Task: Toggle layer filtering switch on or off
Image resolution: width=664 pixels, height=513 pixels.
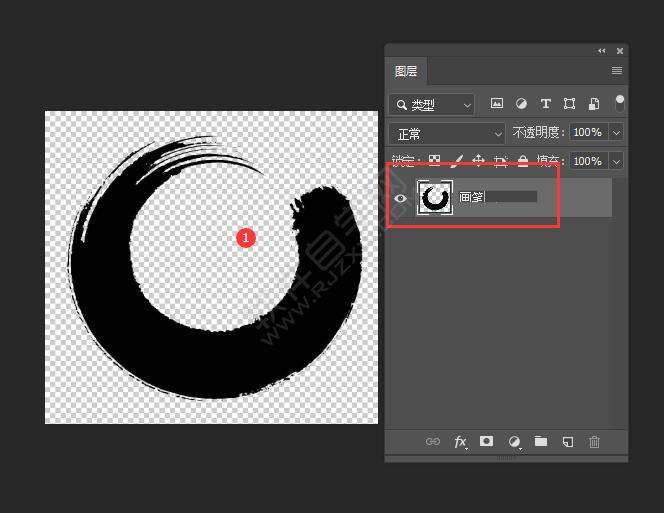Action: pos(620,104)
